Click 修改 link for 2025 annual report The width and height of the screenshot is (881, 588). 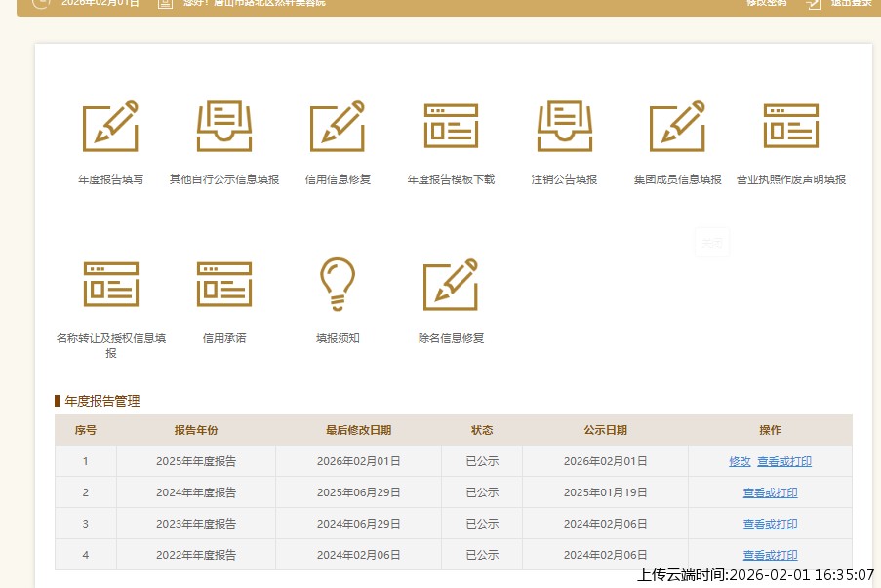pos(740,461)
